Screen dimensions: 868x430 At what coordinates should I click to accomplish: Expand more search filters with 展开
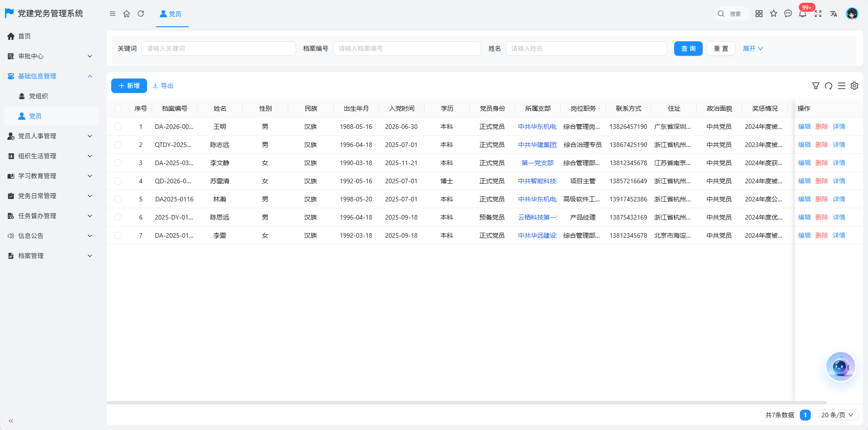point(753,49)
